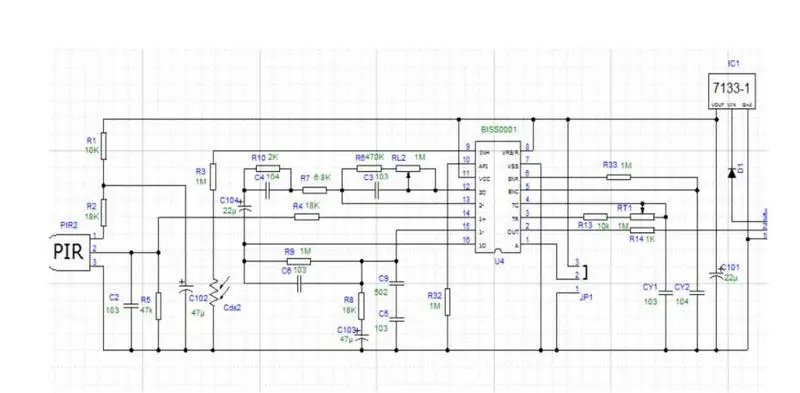Image resolution: width=800 pixels, height=393 pixels.
Task: Click capacitor CY1 103 symbol
Action: [666, 293]
